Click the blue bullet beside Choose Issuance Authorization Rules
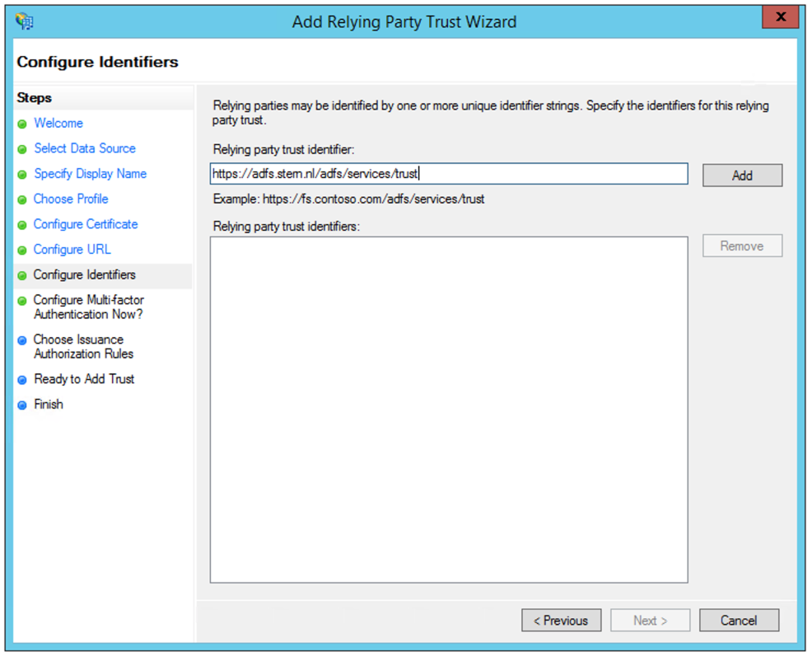This screenshot has height=656, width=812. (x=21, y=340)
